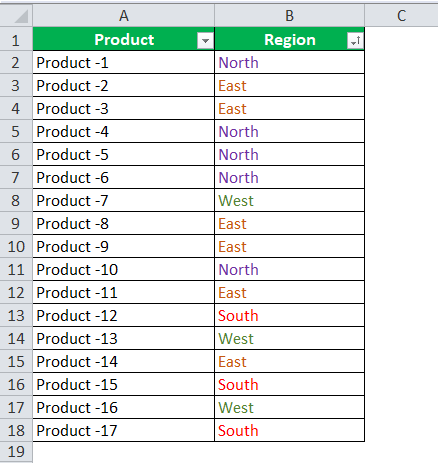Select the West cell in row 8

[290, 200]
